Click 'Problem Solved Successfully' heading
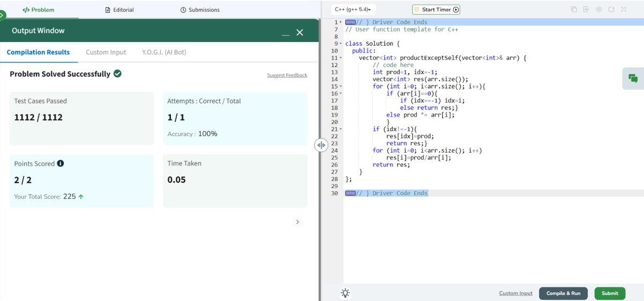 [x=60, y=74]
